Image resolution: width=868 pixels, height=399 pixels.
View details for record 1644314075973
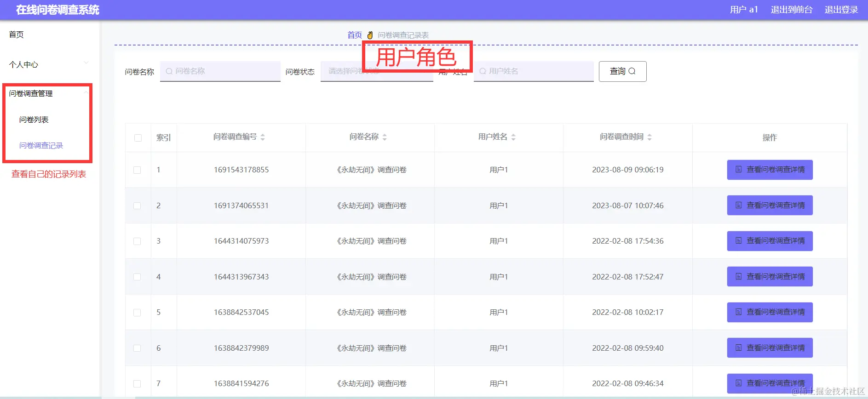[770, 241]
